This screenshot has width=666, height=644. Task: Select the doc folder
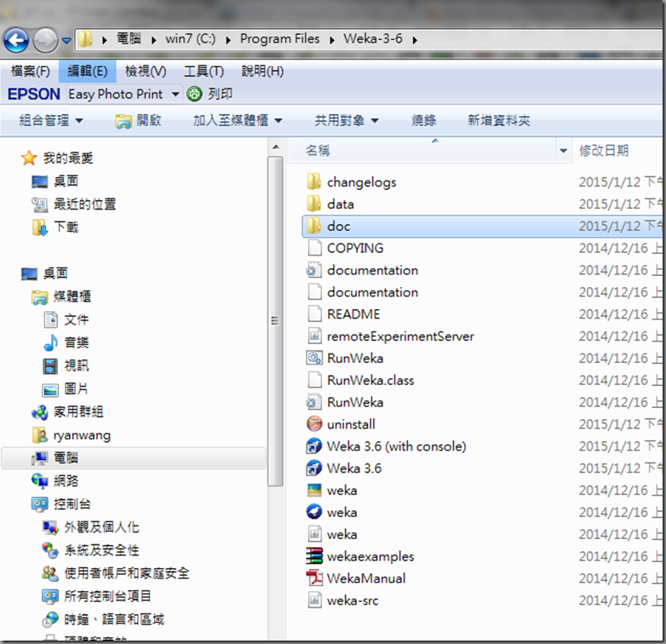482,226
